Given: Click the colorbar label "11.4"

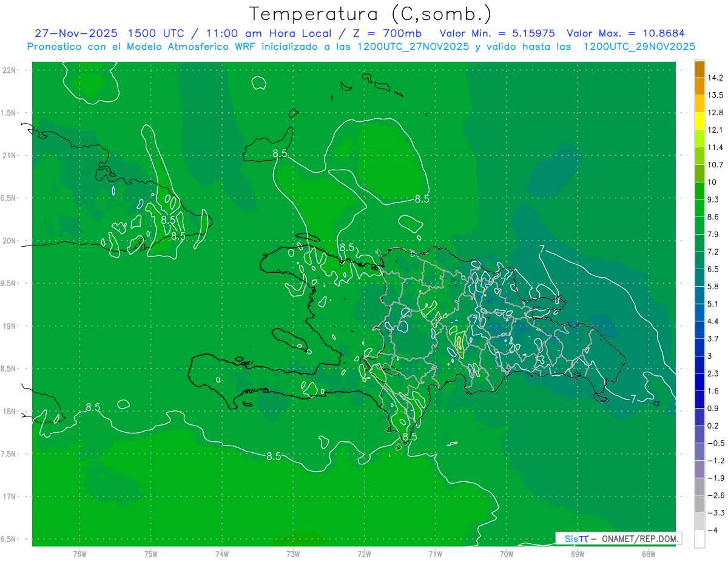Looking at the screenshot, I should tap(715, 147).
